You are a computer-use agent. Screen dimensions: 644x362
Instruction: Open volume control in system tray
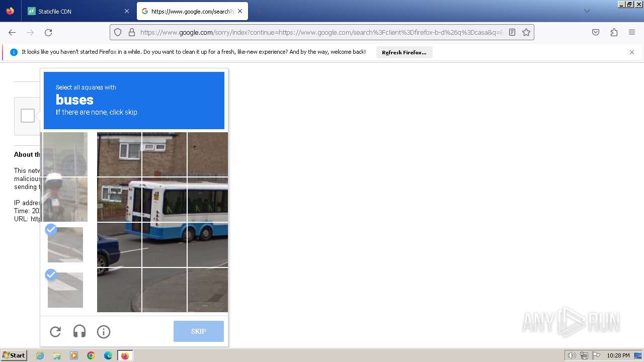point(572,355)
